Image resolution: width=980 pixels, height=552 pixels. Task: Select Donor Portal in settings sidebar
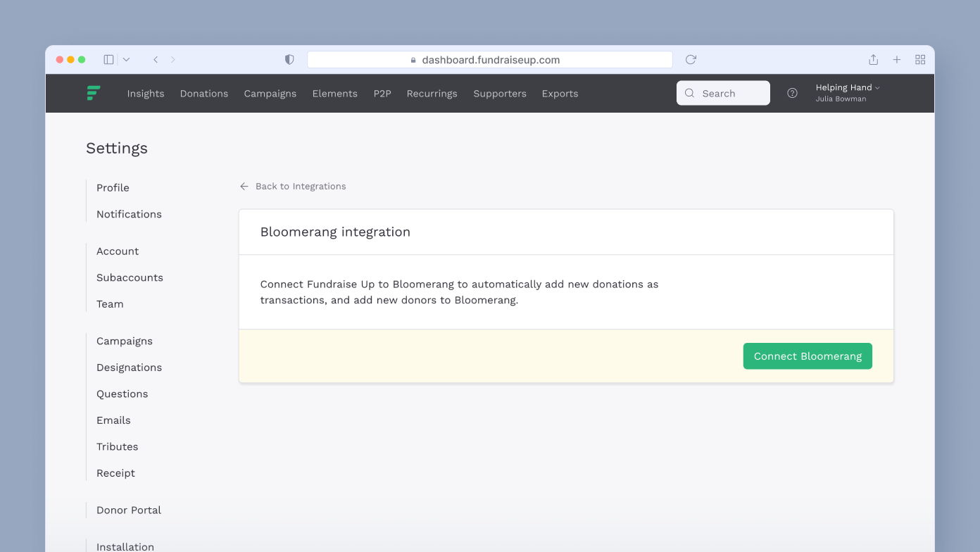129,510
